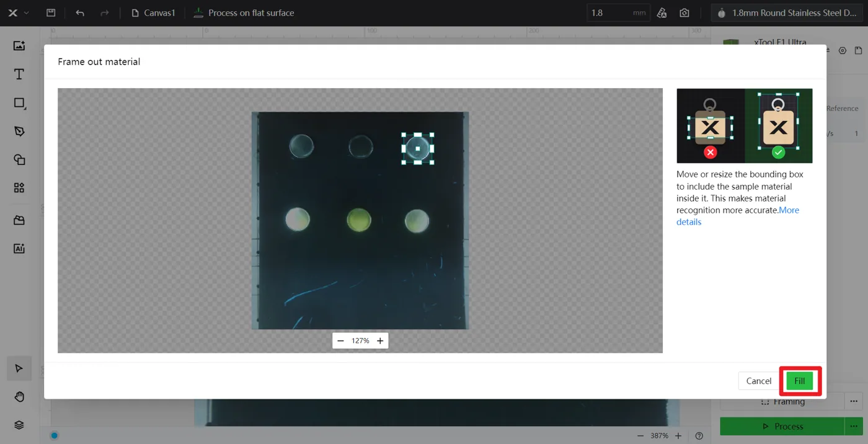Click the save project icon
Screen dimensions: 868x444
(51, 13)
